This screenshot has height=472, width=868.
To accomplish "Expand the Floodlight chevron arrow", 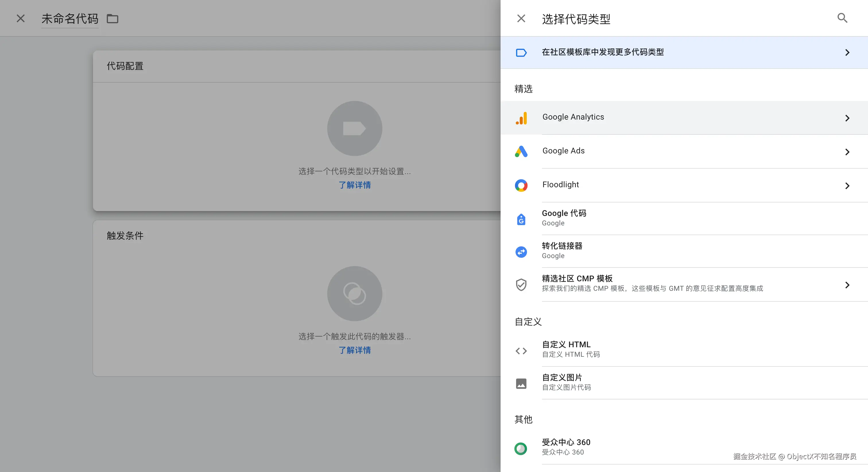I will (847, 186).
